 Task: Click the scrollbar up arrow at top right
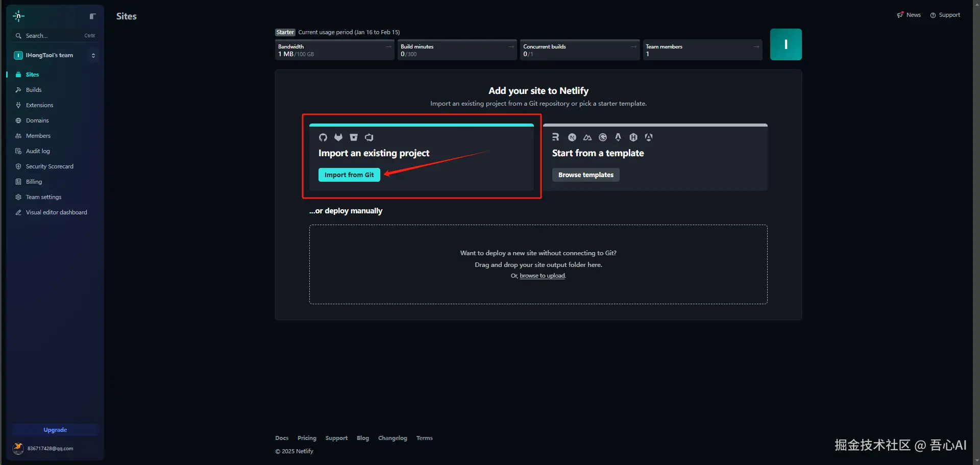(976, 4)
